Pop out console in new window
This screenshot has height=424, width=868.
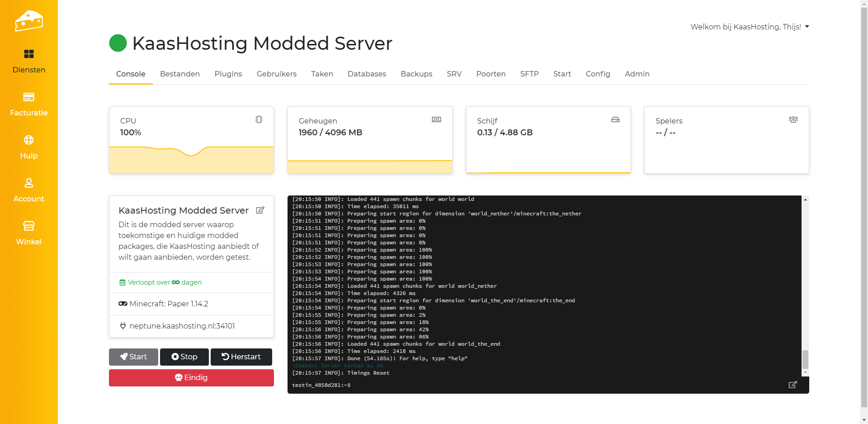click(x=793, y=385)
